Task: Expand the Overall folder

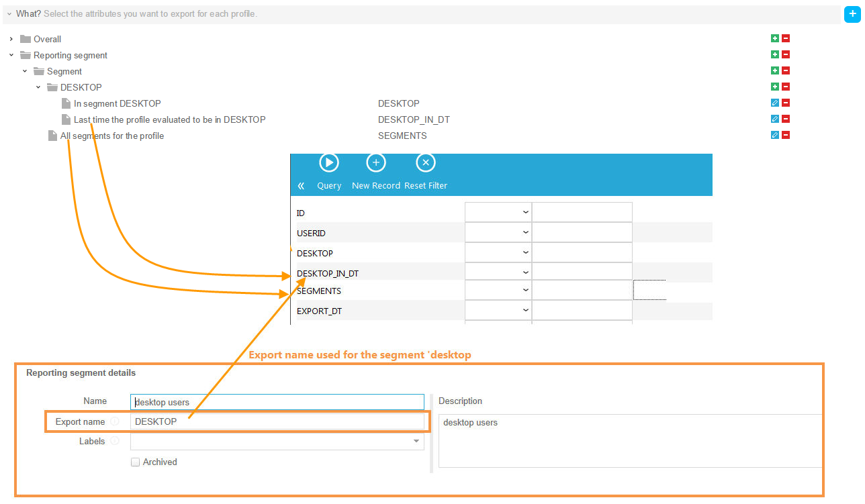Action: [x=11, y=40]
